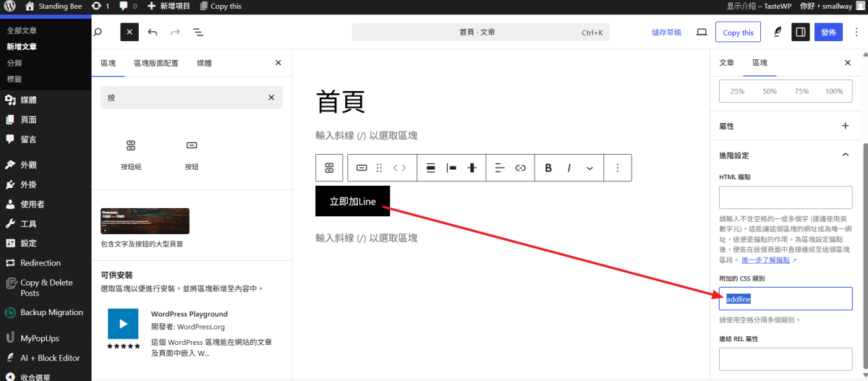Screen dimensions: 868x381
Task: Apply bold formatting to the button text
Action: 548,168
